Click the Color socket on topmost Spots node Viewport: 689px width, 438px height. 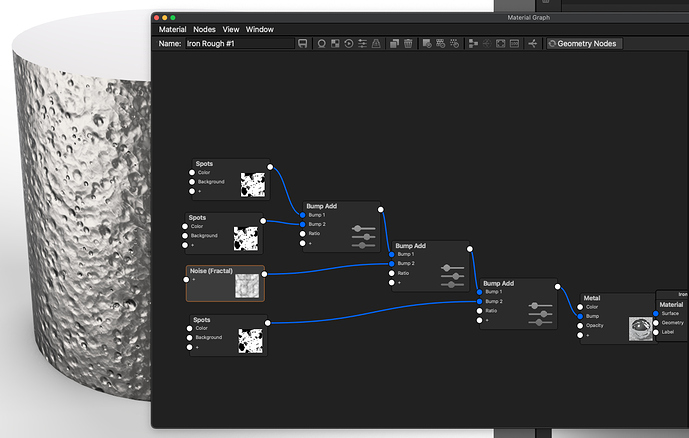[192, 173]
